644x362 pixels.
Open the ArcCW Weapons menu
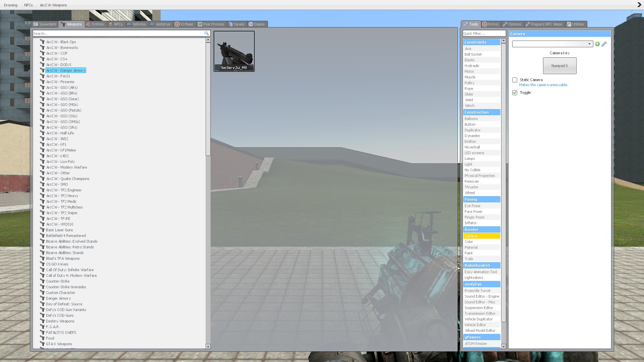(x=53, y=5)
